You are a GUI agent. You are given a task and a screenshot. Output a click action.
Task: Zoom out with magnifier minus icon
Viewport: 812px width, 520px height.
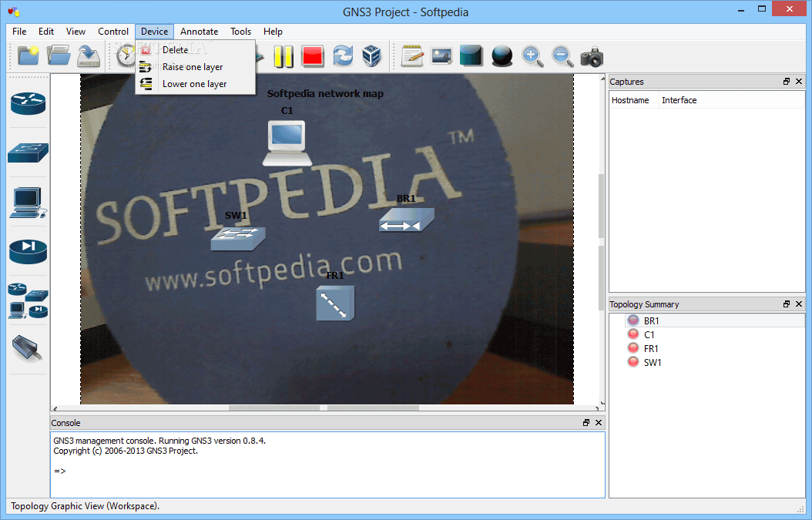[562, 56]
